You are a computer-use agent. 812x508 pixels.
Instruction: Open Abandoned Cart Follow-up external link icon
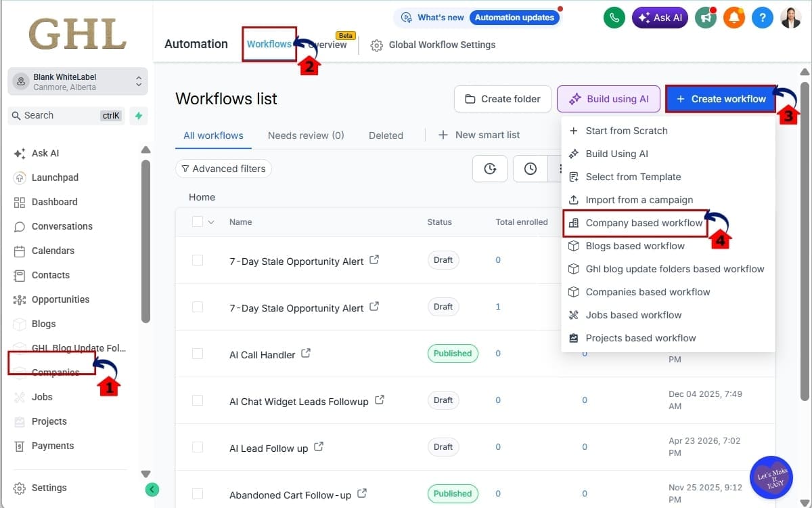[362, 494]
